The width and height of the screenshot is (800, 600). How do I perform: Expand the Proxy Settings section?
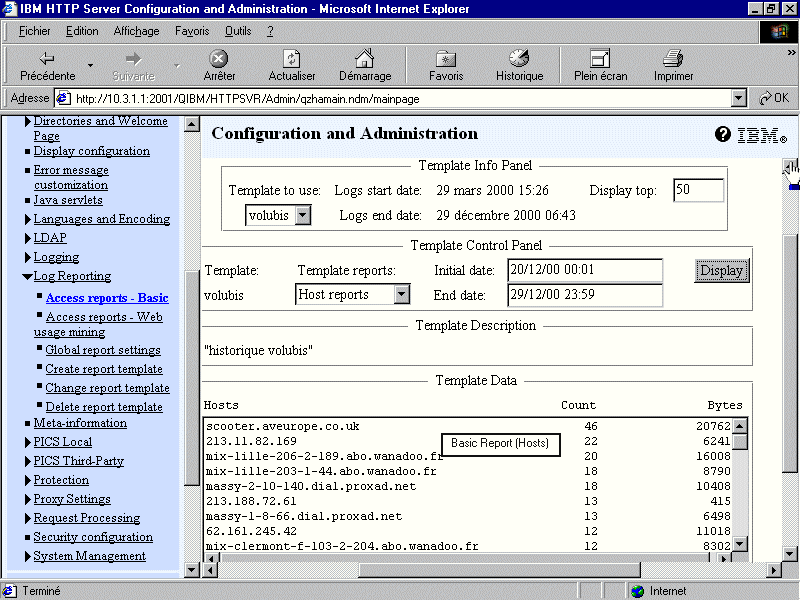pyautogui.click(x=28, y=499)
